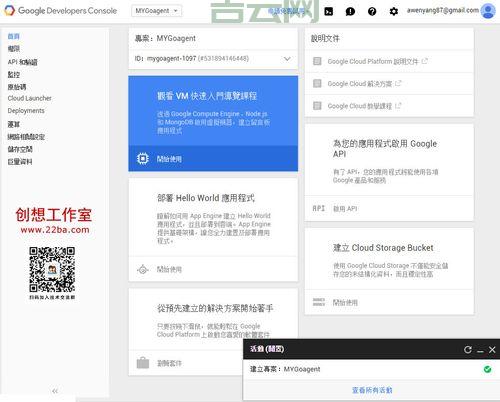Click the 建立 Cloud Storage Bucket heading
The image size is (500, 402).
click(x=383, y=248)
